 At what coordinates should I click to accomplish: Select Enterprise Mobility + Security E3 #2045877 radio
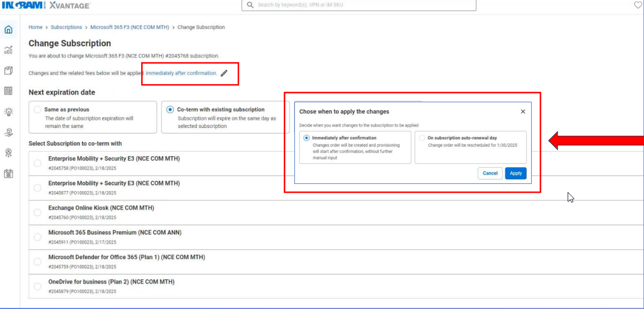pos(38,188)
